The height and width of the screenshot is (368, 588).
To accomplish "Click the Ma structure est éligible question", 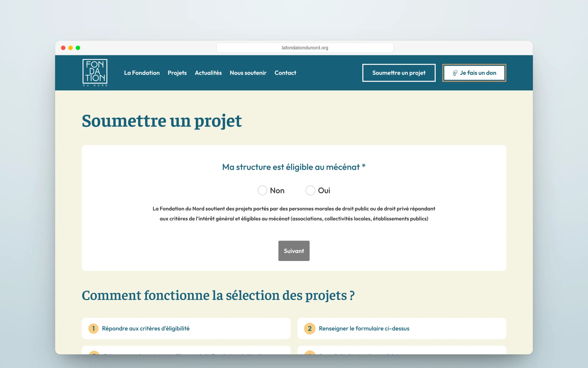I will click(294, 167).
